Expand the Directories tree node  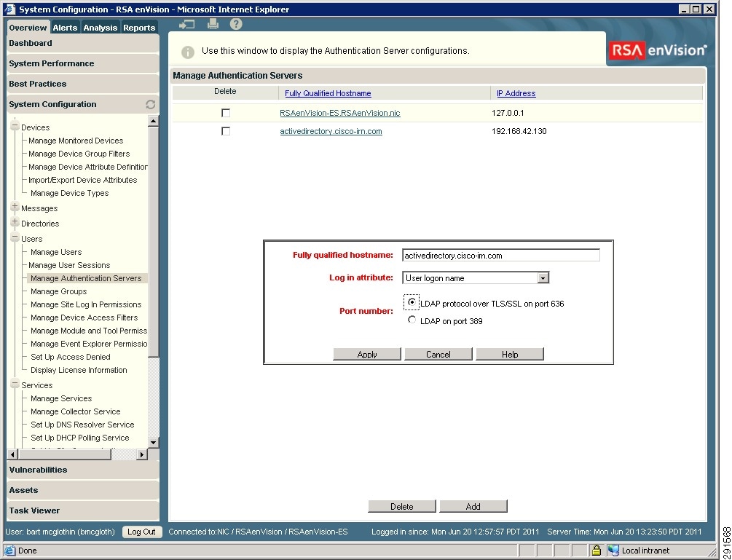point(15,222)
